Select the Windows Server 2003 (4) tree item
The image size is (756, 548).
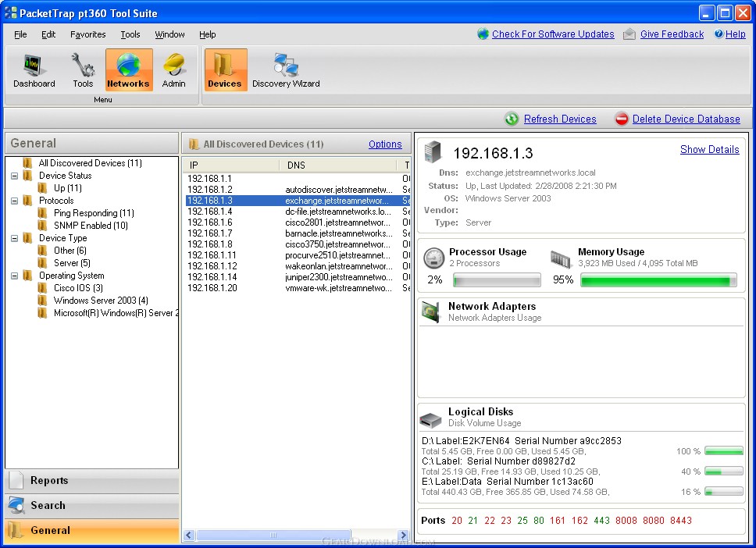[x=101, y=301]
